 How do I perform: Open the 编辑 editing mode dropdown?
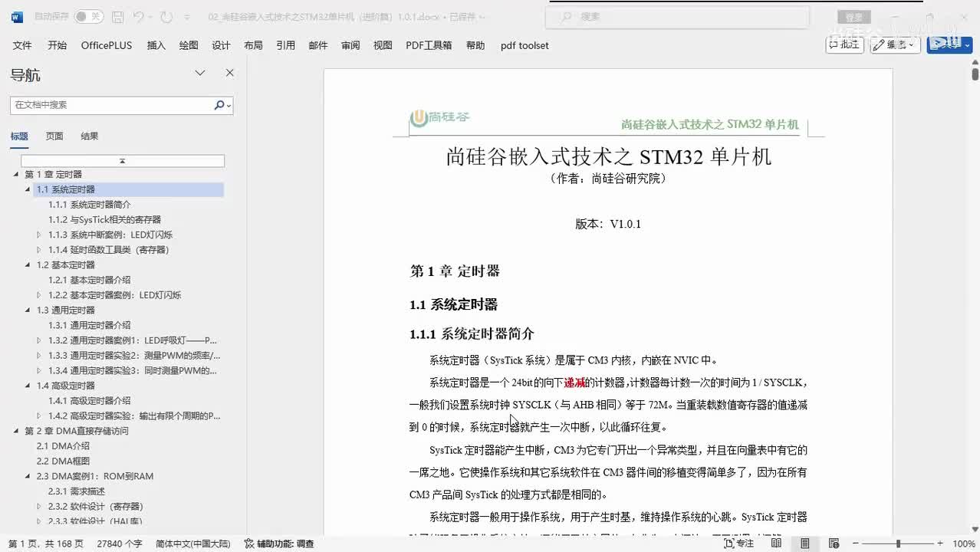coord(895,44)
